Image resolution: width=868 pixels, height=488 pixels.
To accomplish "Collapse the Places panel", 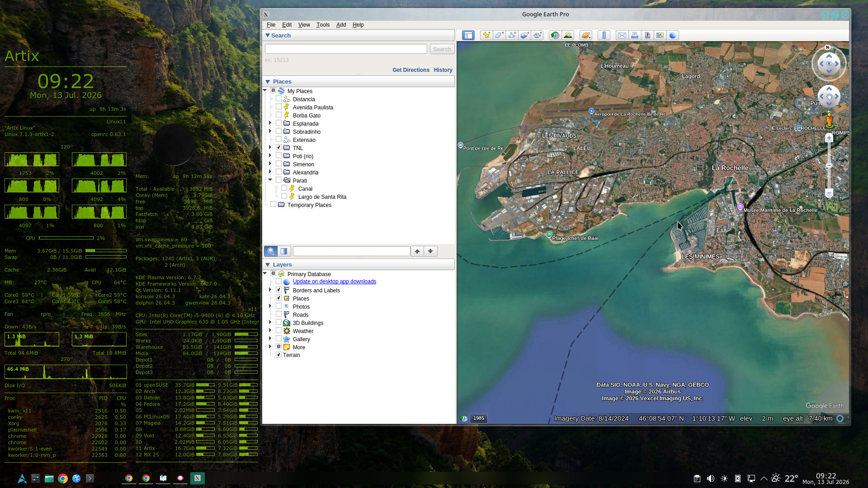I will click(x=268, y=82).
